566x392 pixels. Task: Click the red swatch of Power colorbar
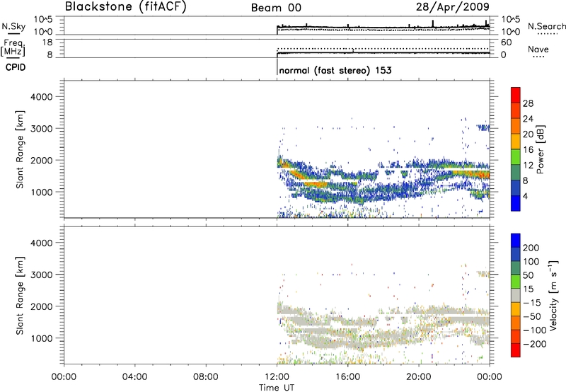pos(516,95)
